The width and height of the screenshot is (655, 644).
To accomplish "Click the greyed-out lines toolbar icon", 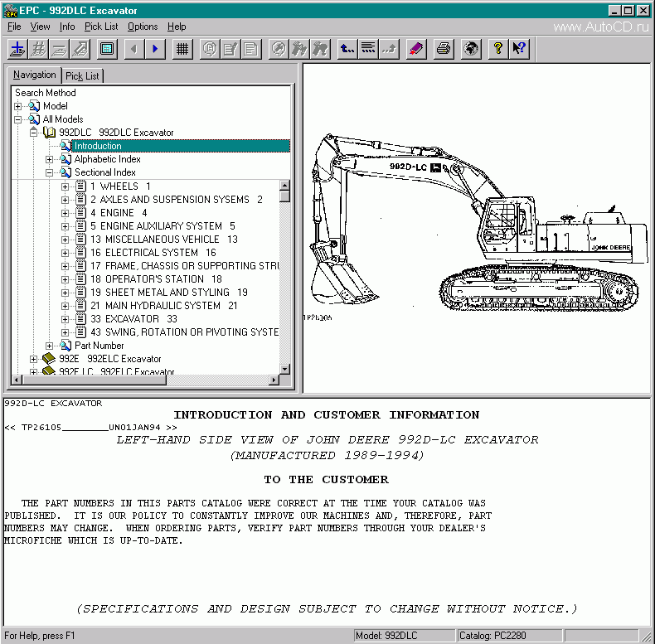I will pyautogui.click(x=59, y=49).
